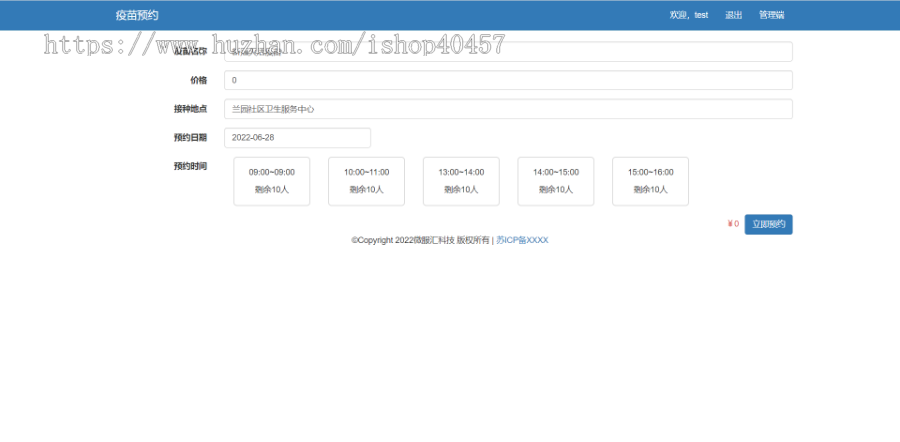Select the 10:00~11:00 time slot
The height and width of the screenshot is (442, 900).
(x=366, y=181)
